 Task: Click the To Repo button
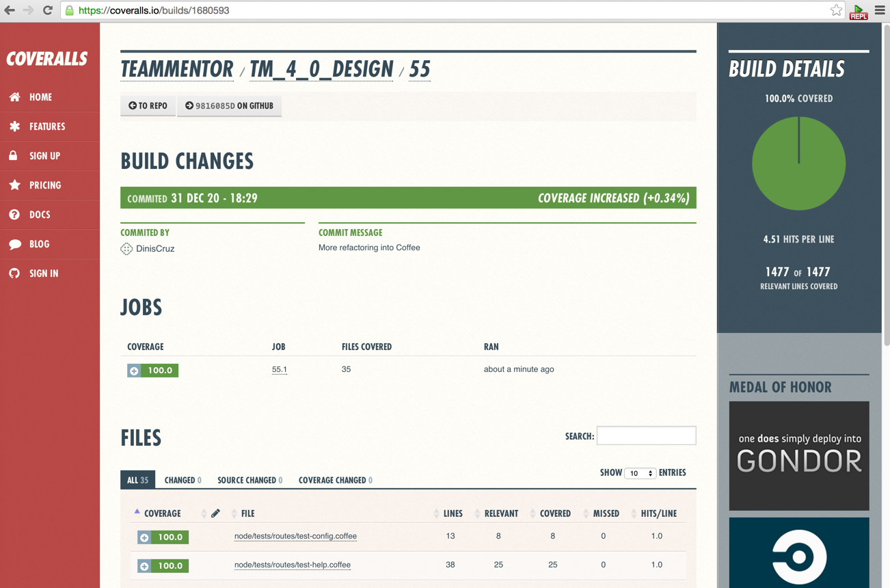[148, 106]
